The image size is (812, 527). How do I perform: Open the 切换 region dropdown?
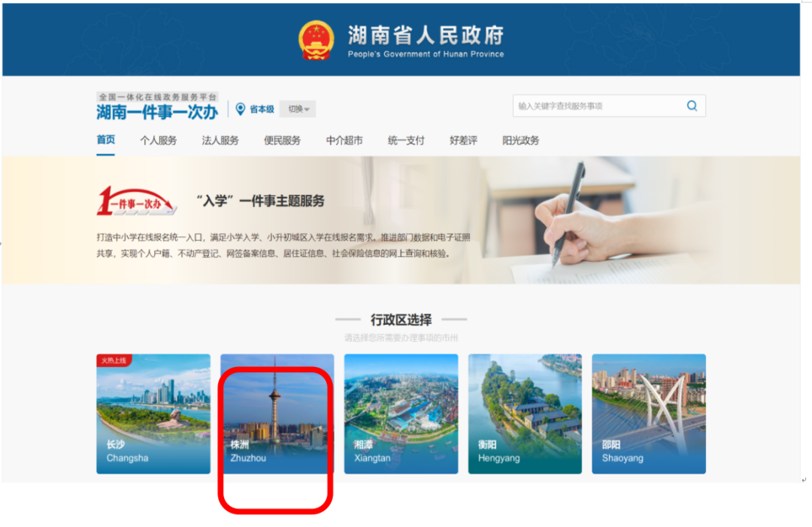click(x=298, y=109)
